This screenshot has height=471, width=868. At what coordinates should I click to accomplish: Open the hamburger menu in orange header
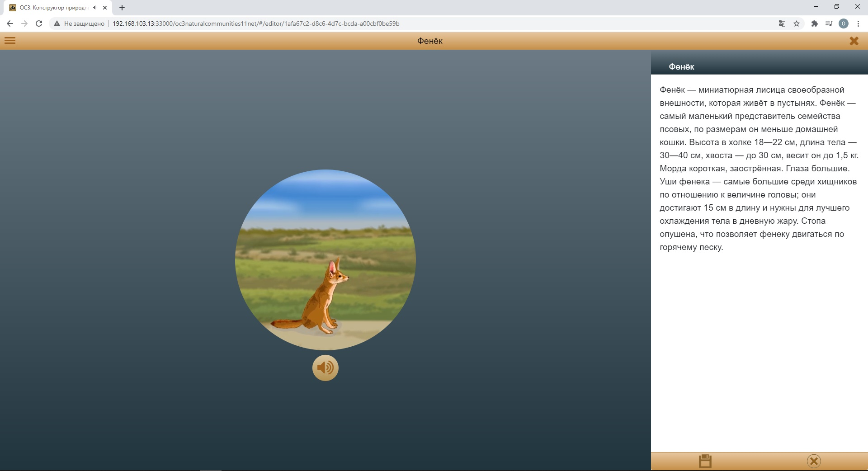click(x=10, y=41)
